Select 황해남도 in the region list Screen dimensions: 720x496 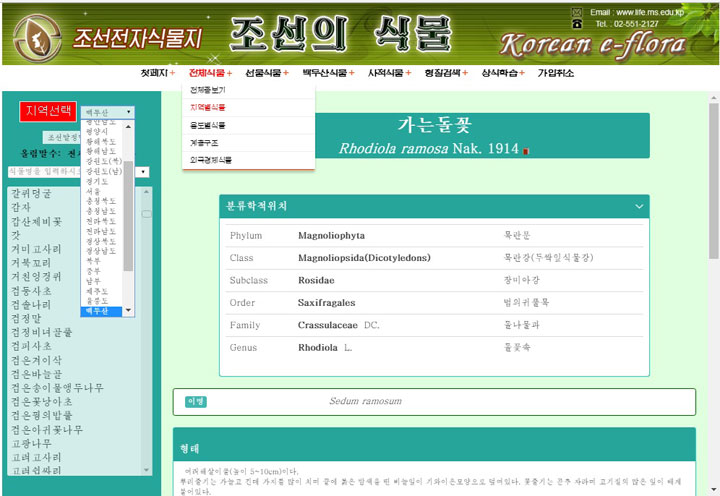point(101,151)
